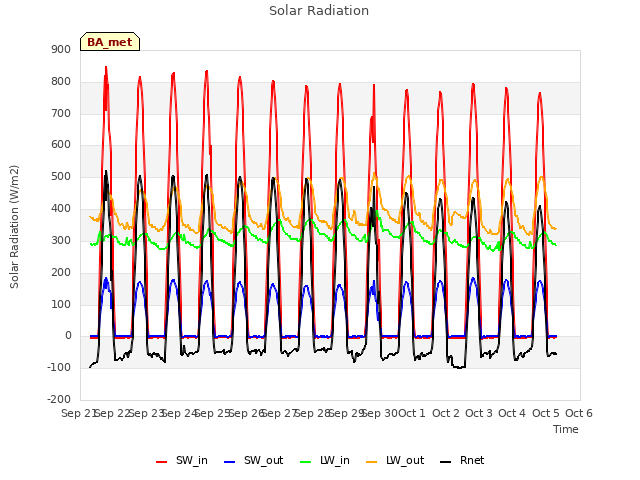Toggle the SW_out legend entry
This screenshot has width=640, height=480.
(x=253, y=460)
